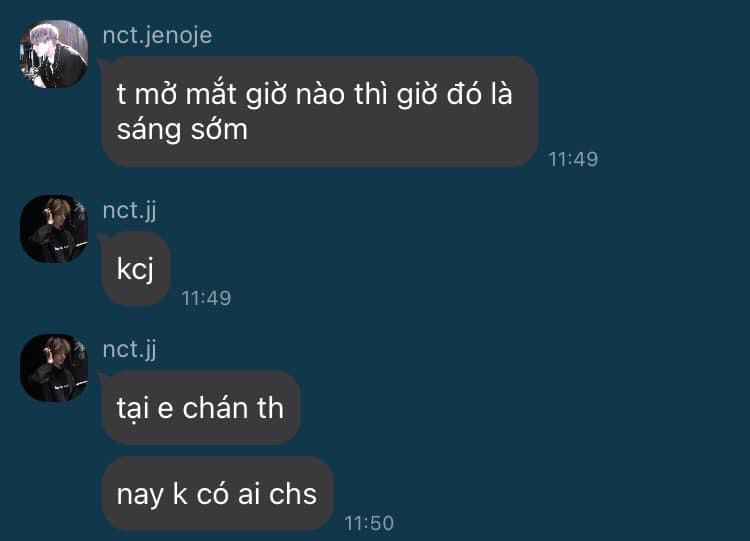Click the 11:50 timestamp
The width and height of the screenshot is (750, 541).
369,523
